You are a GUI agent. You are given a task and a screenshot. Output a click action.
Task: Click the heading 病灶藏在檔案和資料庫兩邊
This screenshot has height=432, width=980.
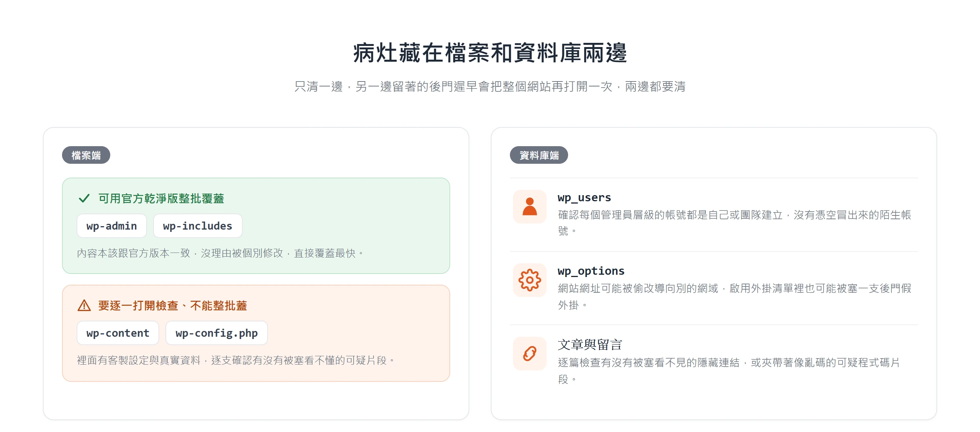tap(490, 53)
